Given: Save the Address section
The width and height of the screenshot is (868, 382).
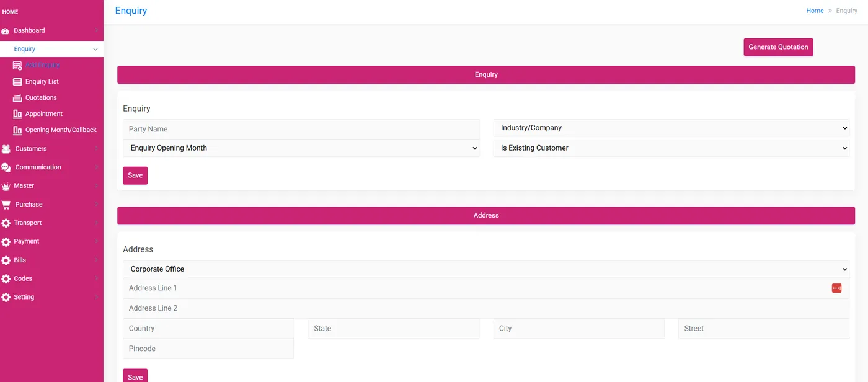Looking at the screenshot, I should (x=135, y=376).
